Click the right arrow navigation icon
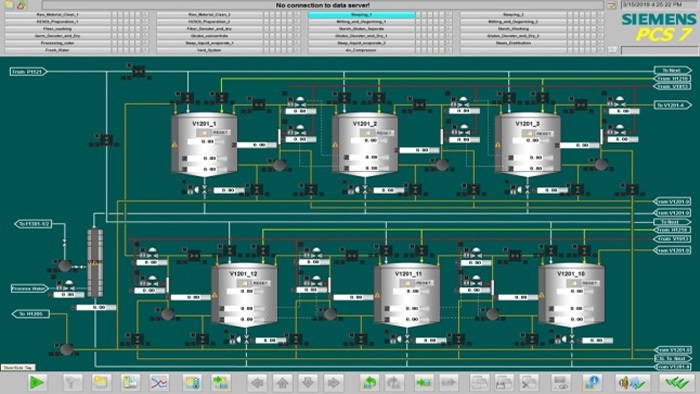 point(333,382)
